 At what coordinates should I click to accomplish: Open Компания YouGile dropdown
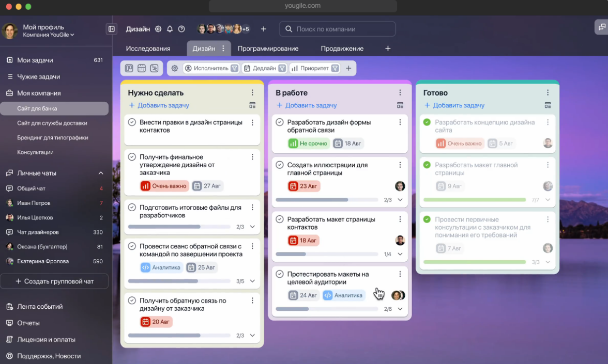coord(49,35)
